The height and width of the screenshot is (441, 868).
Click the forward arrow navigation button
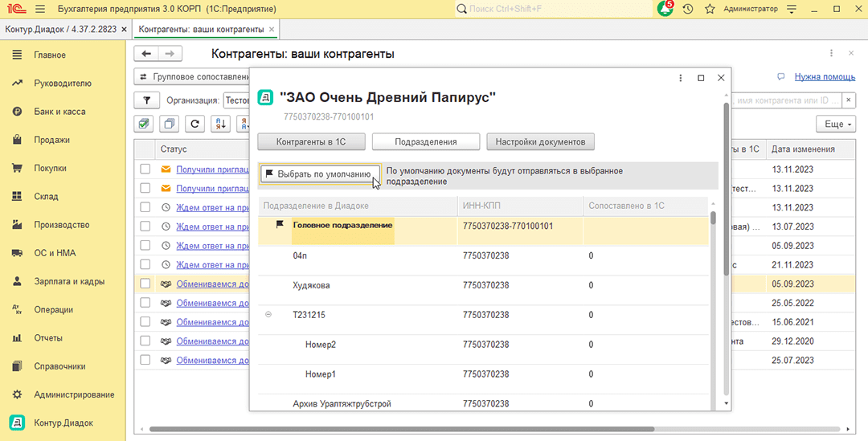tap(170, 54)
